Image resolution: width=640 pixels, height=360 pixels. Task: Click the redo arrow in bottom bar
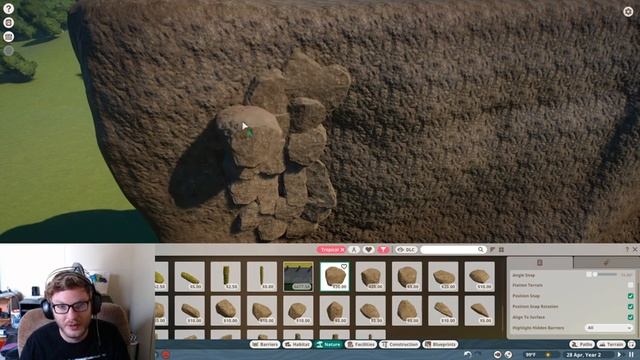(478, 355)
